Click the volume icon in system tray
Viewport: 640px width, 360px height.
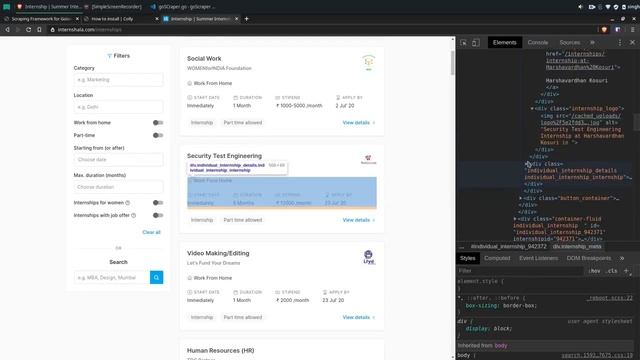pyautogui.click(x=580, y=7)
